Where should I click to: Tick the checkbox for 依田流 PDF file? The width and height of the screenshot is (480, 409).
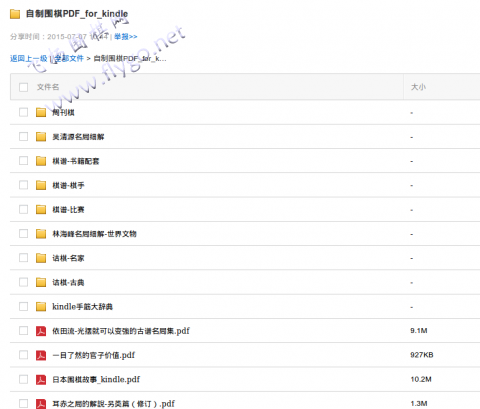23,331
